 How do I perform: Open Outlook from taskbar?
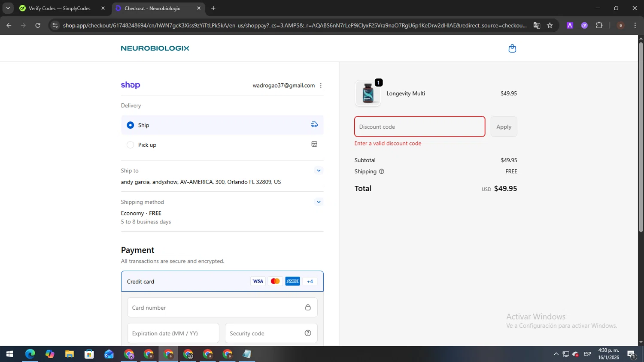tap(109, 354)
